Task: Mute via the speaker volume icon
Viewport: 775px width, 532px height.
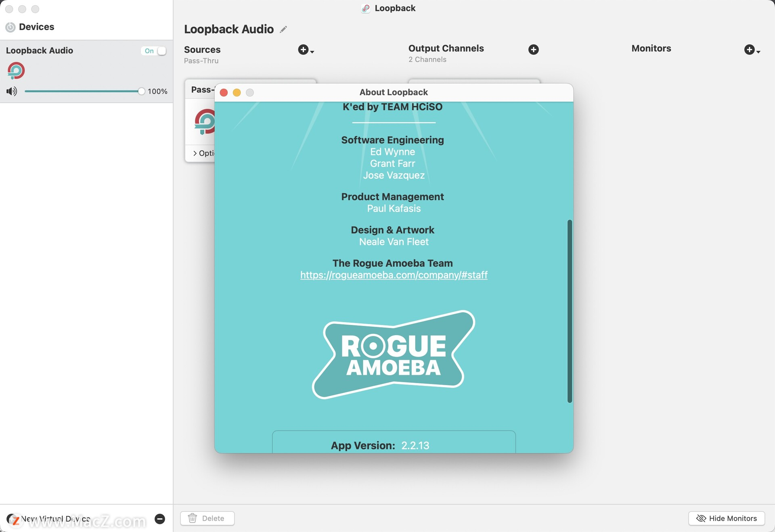Action: [12, 91]
